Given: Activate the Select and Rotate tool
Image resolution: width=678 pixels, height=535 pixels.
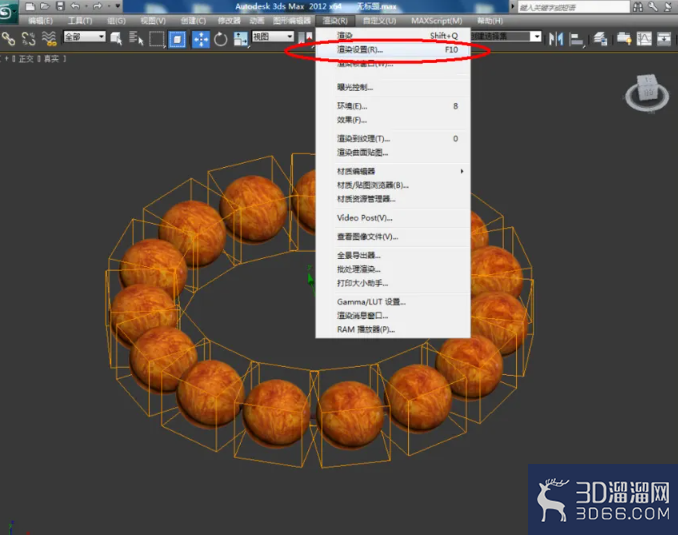Looking at the screenshot, I should 221,39.
